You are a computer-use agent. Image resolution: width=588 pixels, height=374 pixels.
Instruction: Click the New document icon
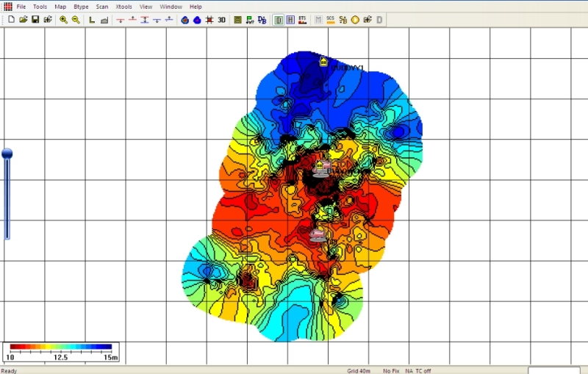(x=11, y=20)
